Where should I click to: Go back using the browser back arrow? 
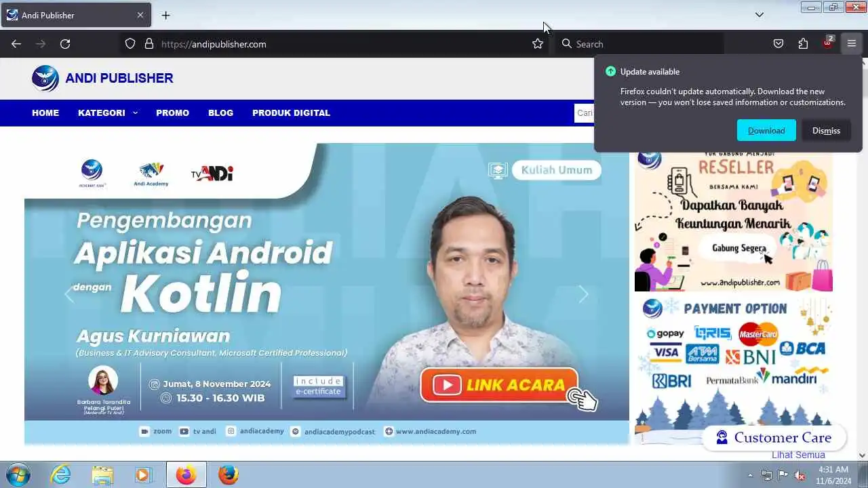[x=16, y=44]
